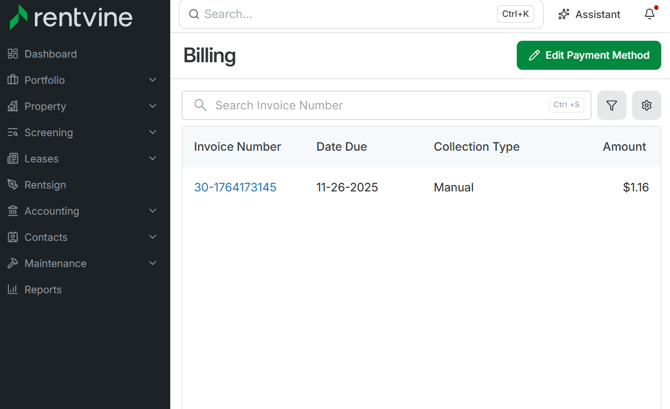
Task: Click the Contacts sidebar label
Action: tap(46, 237)
